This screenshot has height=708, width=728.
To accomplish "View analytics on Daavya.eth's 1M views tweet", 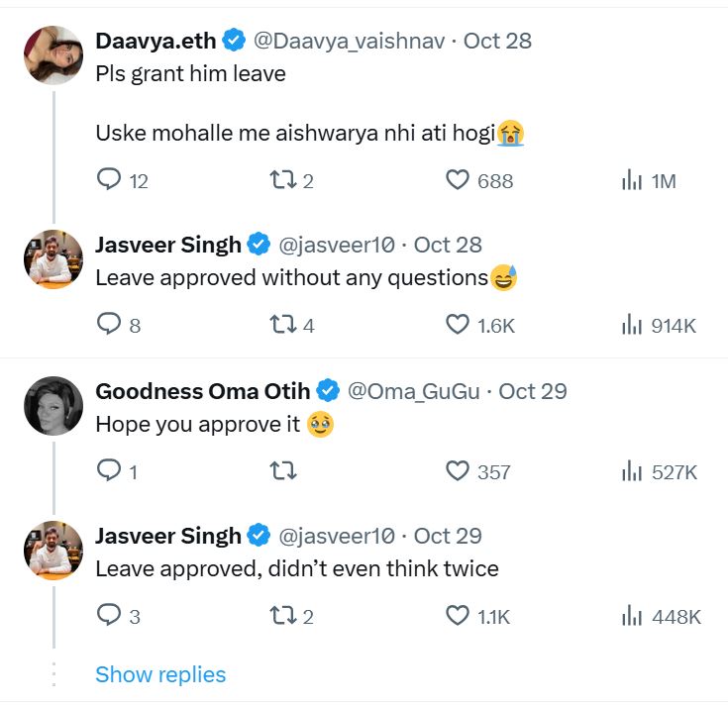I will coord(632,180).
